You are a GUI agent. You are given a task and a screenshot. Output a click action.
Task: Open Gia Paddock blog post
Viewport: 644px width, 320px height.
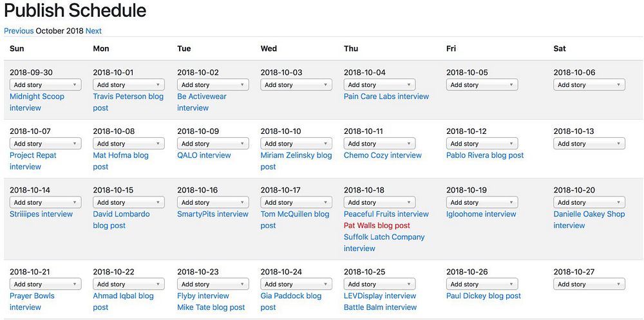tap(291, 301)
